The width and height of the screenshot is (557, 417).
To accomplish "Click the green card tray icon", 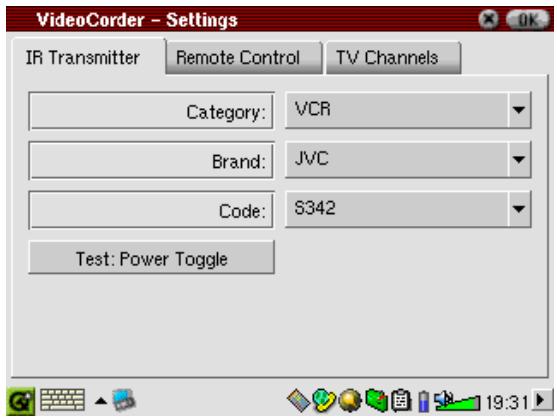I will click(376, 401).
